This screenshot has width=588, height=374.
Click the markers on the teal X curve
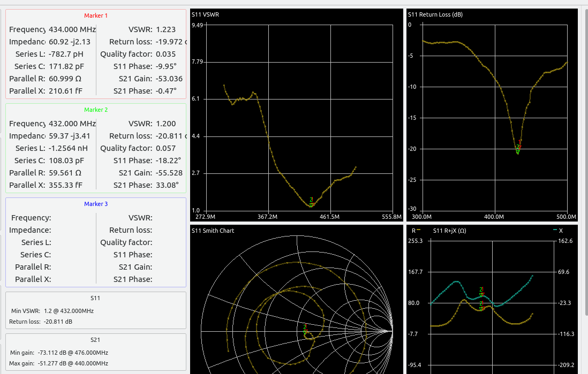[x=481, y=292]
